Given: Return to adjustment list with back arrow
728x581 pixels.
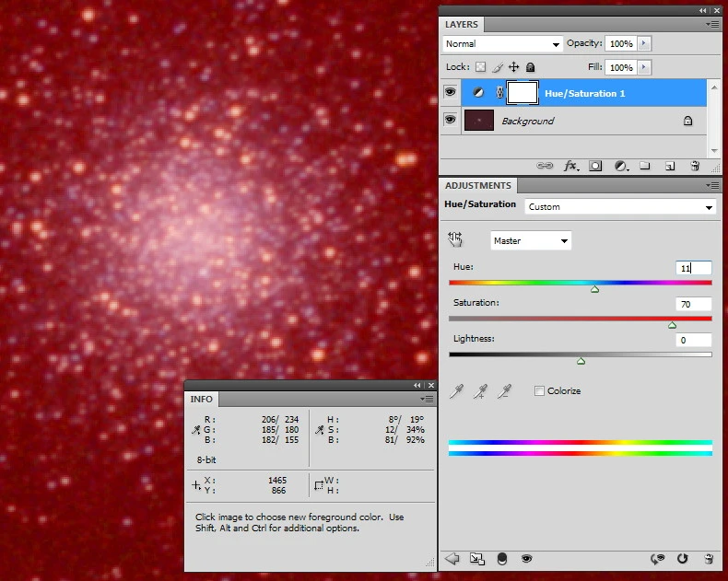Looking at the screenshot, I should click(452, 558).
